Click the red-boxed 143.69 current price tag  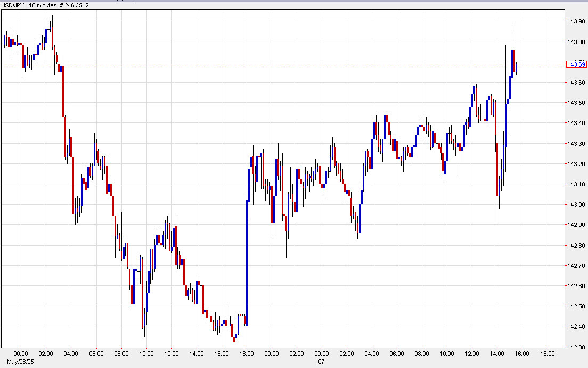pyautogui.click(x=576, y=63)
